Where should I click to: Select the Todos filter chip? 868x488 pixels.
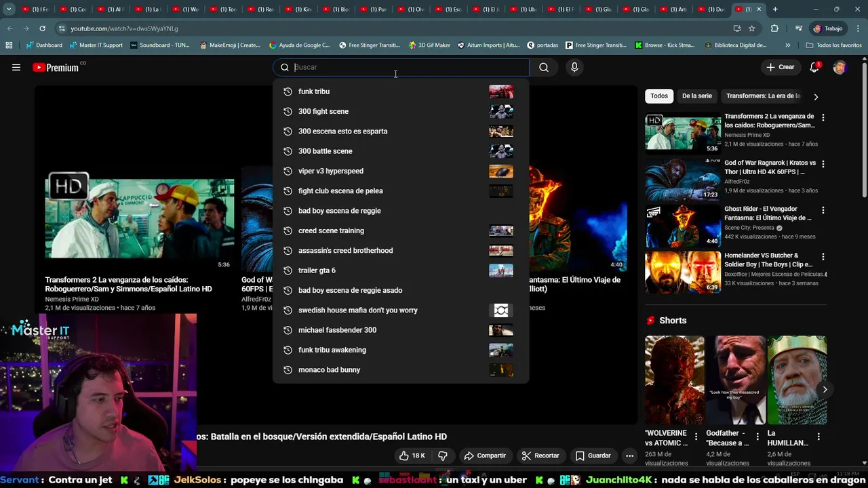click(x=659, y=96)
